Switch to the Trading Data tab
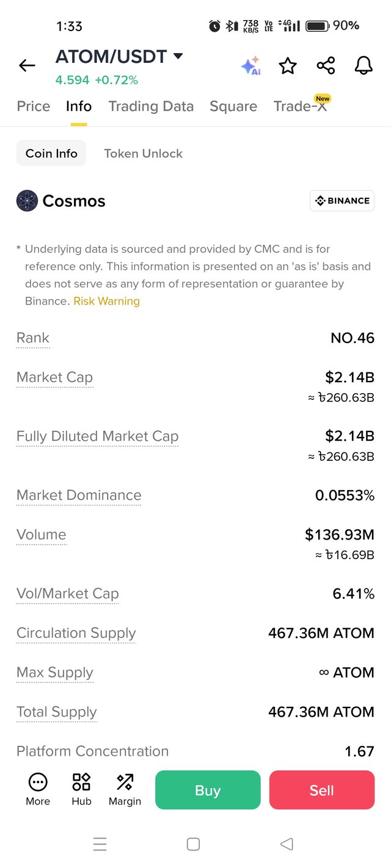Viewport: 391px width, 868px height. [151, 106]
